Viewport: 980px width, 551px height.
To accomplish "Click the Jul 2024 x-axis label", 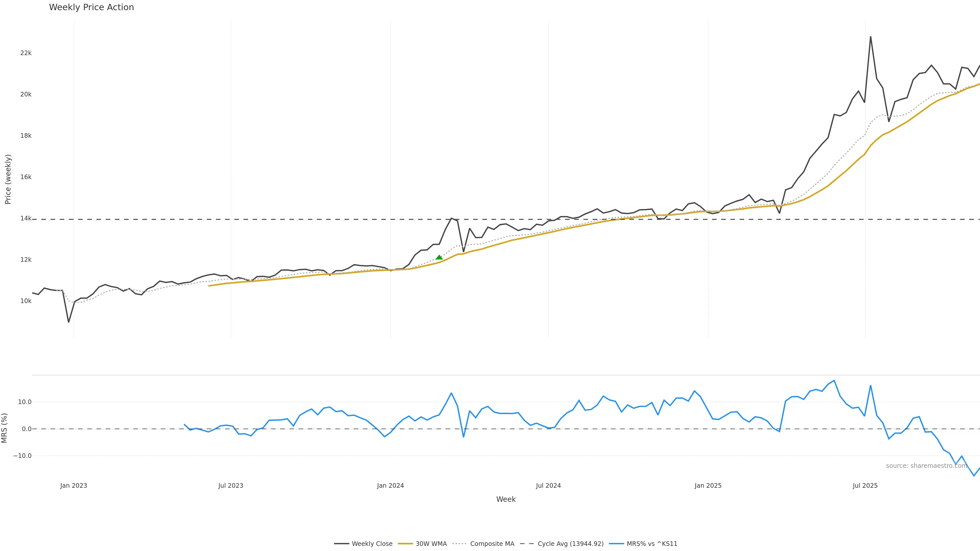I will coord(548,486).
